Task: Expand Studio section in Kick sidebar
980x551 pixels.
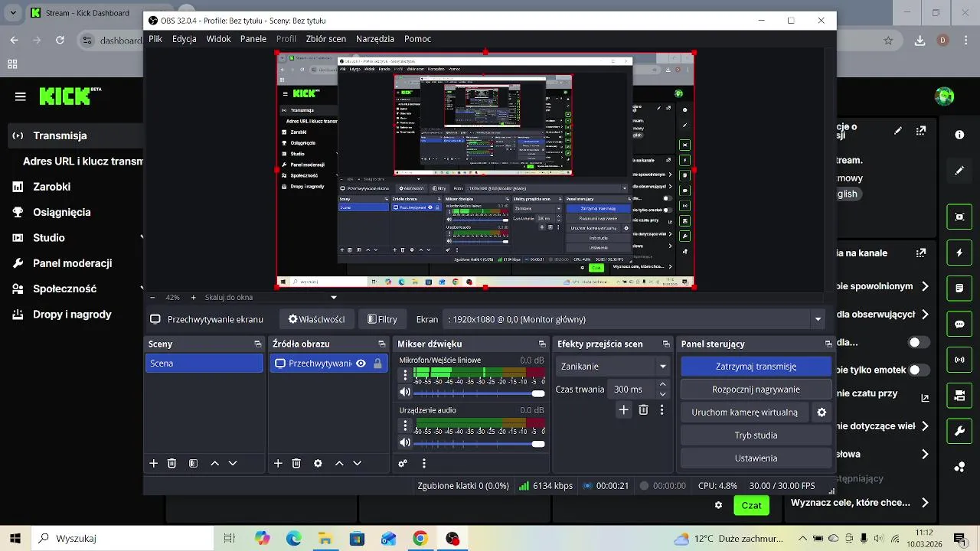Action: point(142,237)
